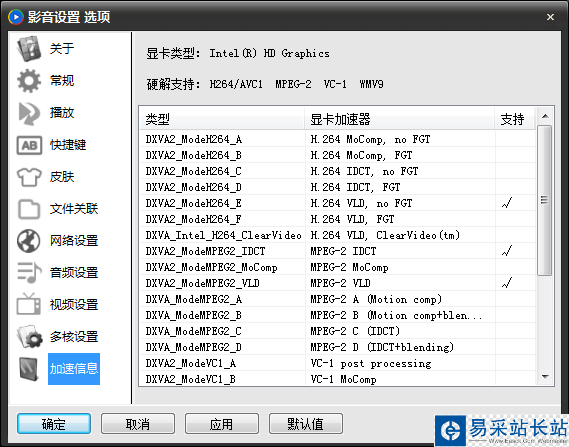Click the checkmark in H.264 VLD, no FGT row

[507, 202]
